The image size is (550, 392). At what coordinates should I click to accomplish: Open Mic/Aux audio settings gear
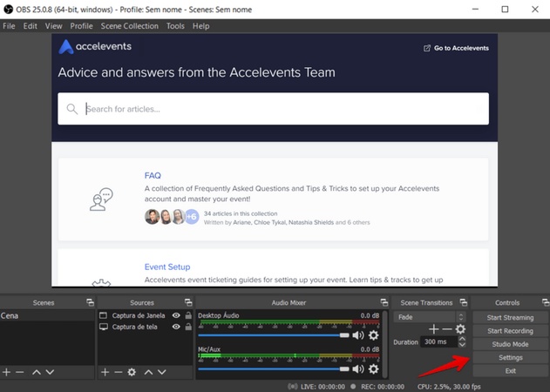pos(374,368)
